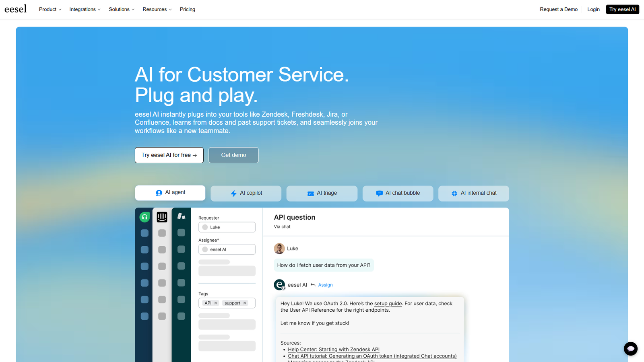The height and width of the screenshot is (362, 644).
Task: Click the Login link
Action: [x=593, y=9]
